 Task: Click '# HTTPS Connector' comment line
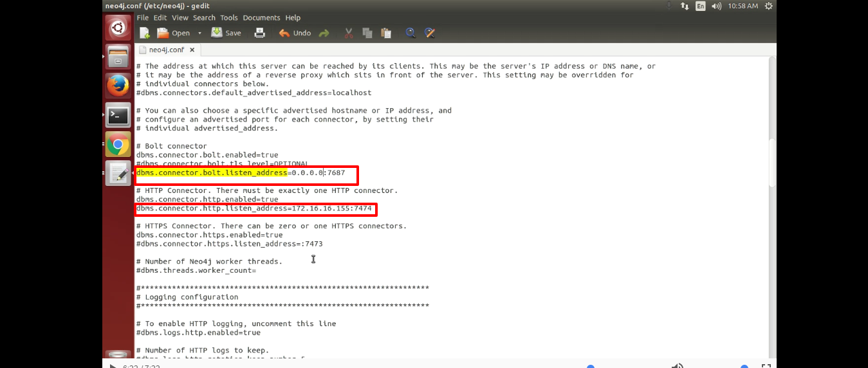pos(272,226)
